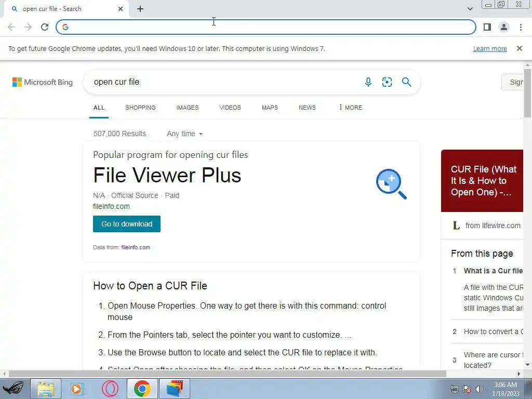Reload the current page

click(45, 27)
